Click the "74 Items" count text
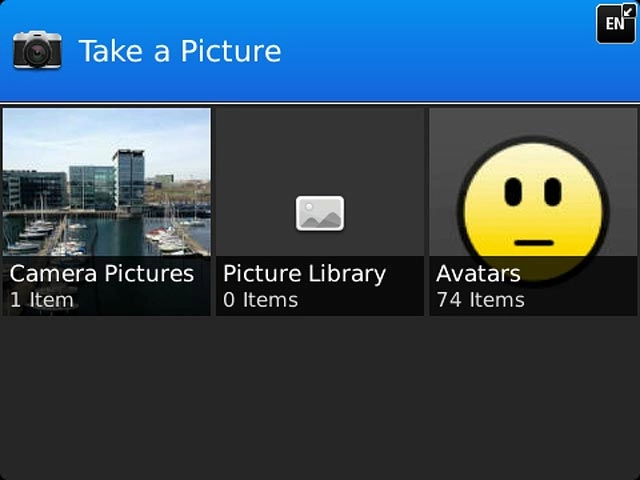 [480, 299]
